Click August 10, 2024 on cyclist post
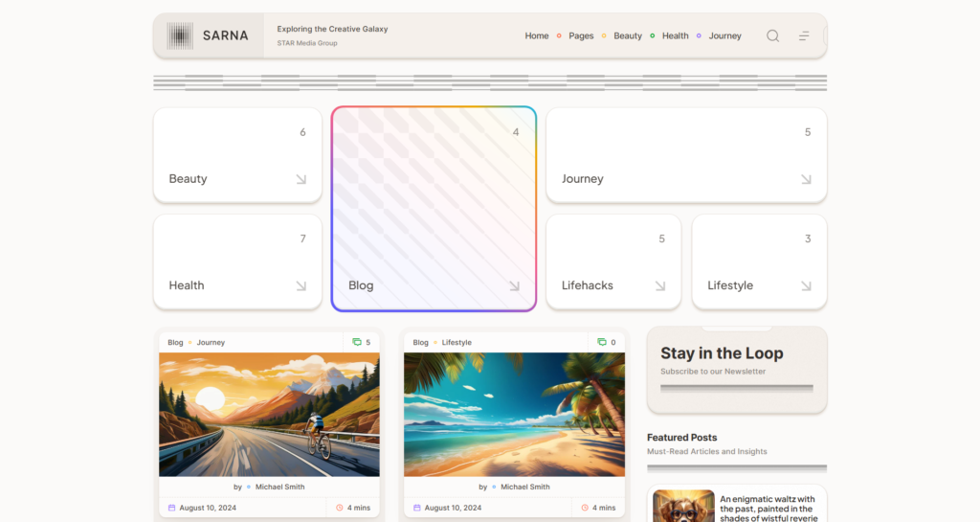The height and width of the screenshot is (522, 980). pos(208,508)
